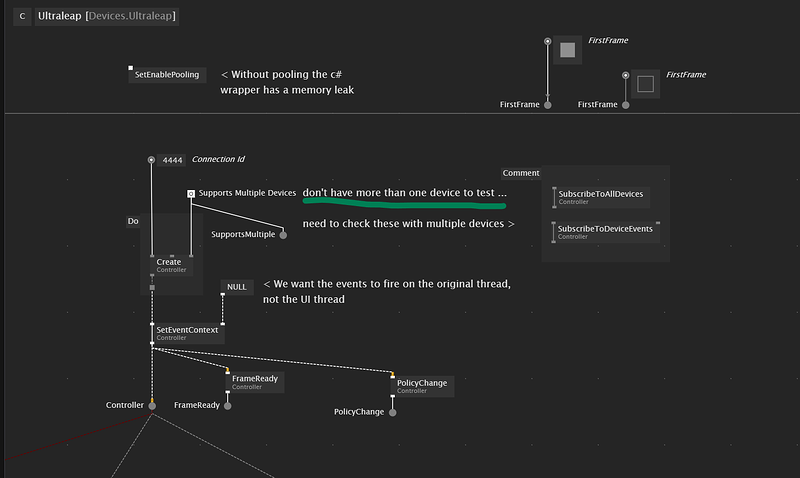Click the 'Without pooling the c#' comment text

[287, 82]
